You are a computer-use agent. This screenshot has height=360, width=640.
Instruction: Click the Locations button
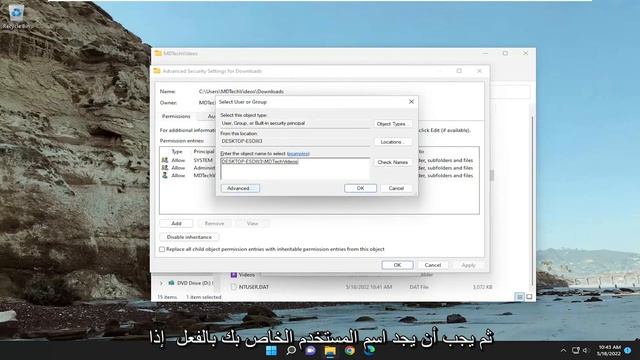393,142
